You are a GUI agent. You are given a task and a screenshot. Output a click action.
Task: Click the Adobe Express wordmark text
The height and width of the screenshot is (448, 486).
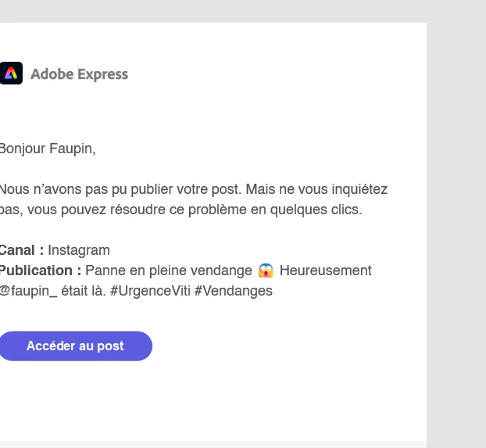(79, 74)
